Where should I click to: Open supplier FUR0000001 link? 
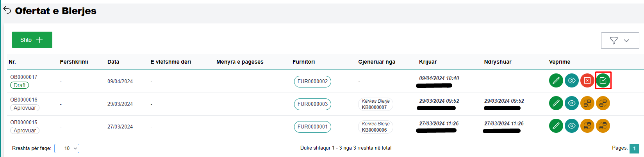312,127
